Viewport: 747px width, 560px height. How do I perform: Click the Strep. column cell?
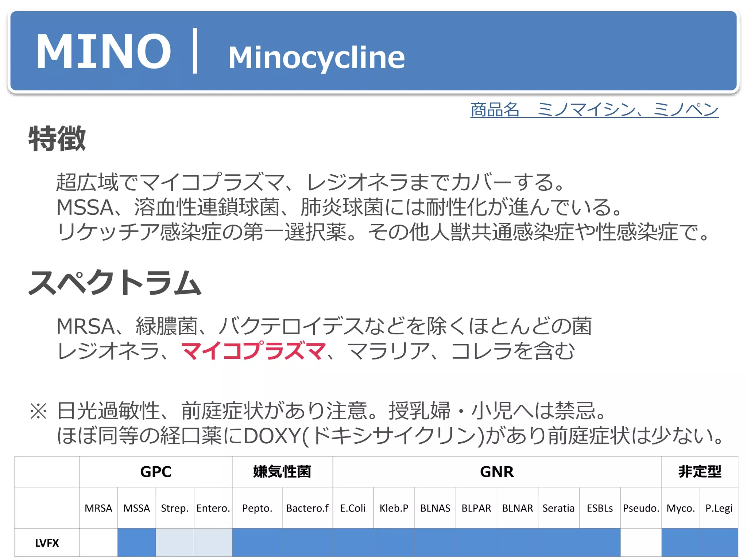coord(175,508)
